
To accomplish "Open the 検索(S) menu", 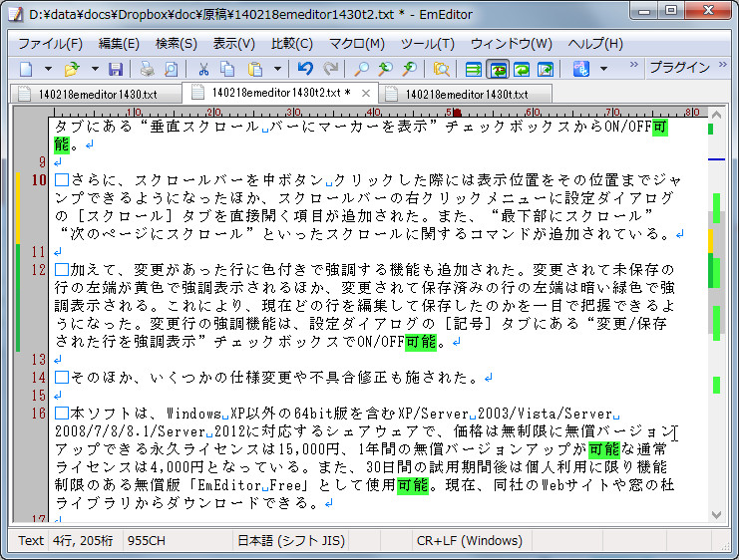I will pos(177,44).
